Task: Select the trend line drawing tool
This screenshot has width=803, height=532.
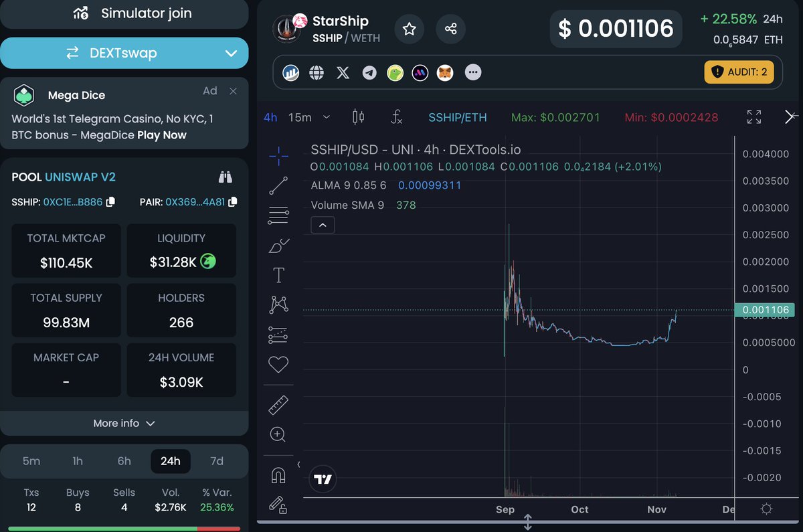Action: (x=278, y=186)
